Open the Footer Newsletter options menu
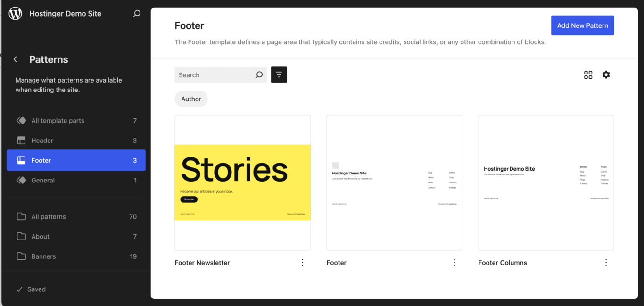 pos(302,262)
